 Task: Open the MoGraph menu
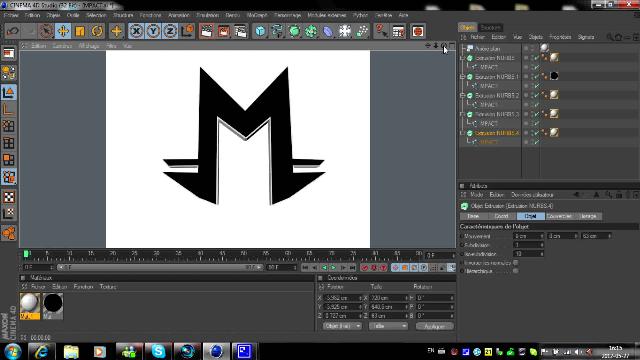click(257, 15)
